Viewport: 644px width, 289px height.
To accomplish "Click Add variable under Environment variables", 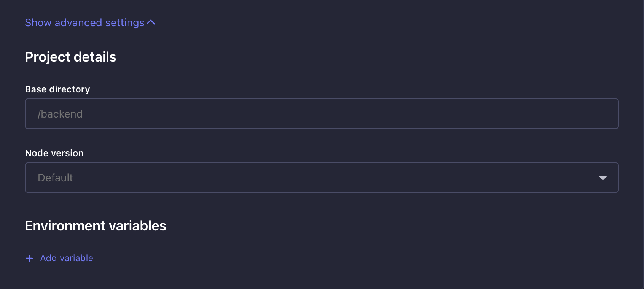I will [x=66, y=258].
